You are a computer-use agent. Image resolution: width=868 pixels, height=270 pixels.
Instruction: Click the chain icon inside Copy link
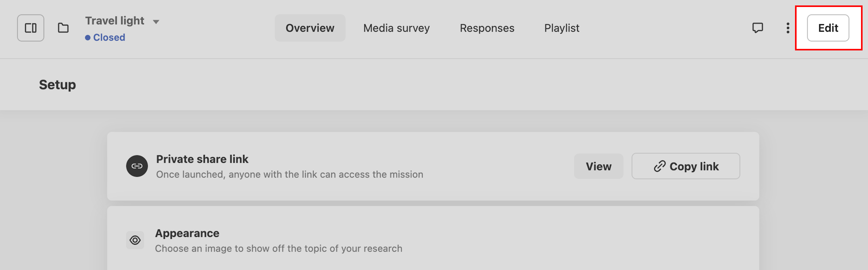click(659, 166)
